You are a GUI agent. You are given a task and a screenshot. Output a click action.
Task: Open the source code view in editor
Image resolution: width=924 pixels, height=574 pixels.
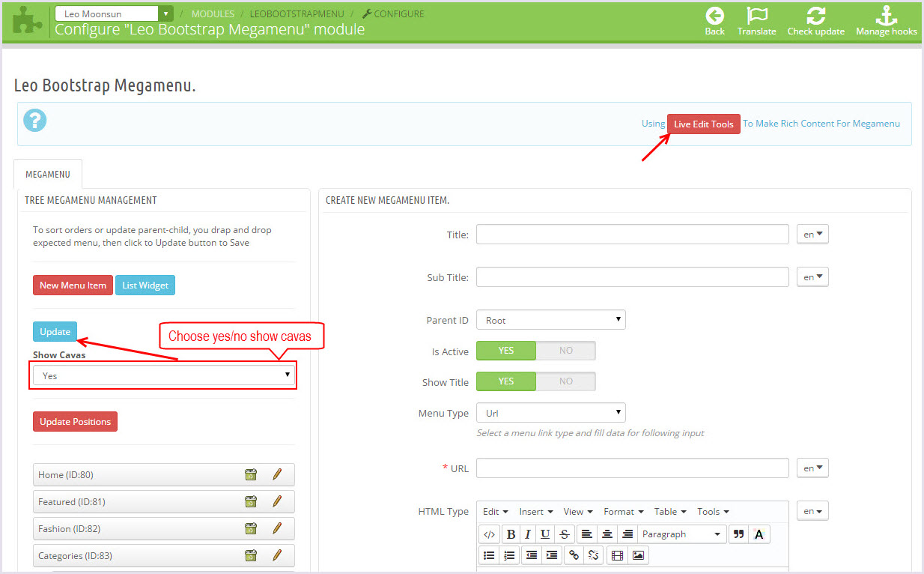489,534
